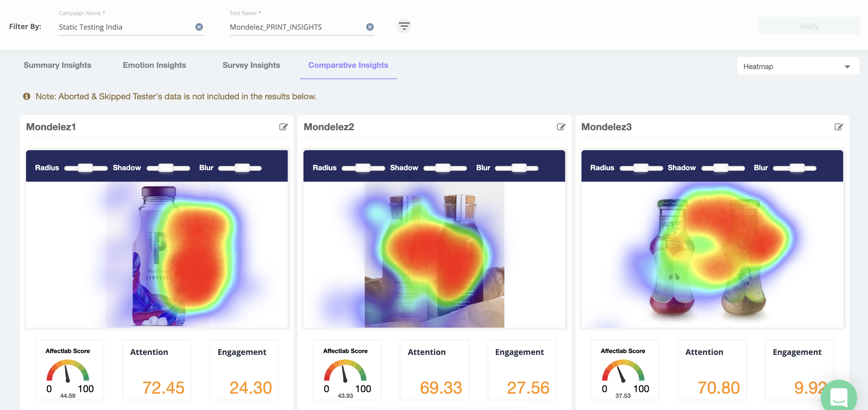The image size is (868, 410).
Task: Adjust Mondelez3 Radius slider
Action: click(x=641, y=168)
